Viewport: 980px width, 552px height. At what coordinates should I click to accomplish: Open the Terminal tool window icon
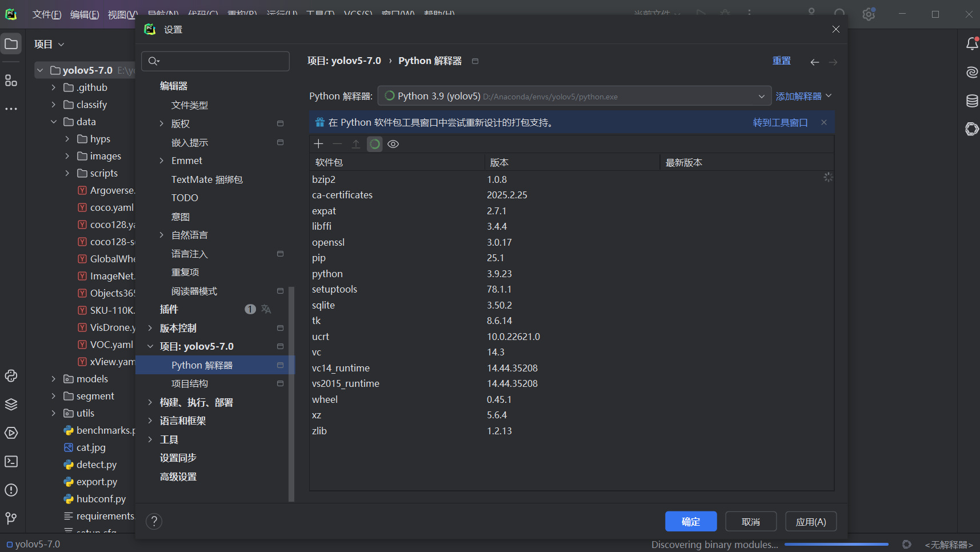tap(11, 461)
